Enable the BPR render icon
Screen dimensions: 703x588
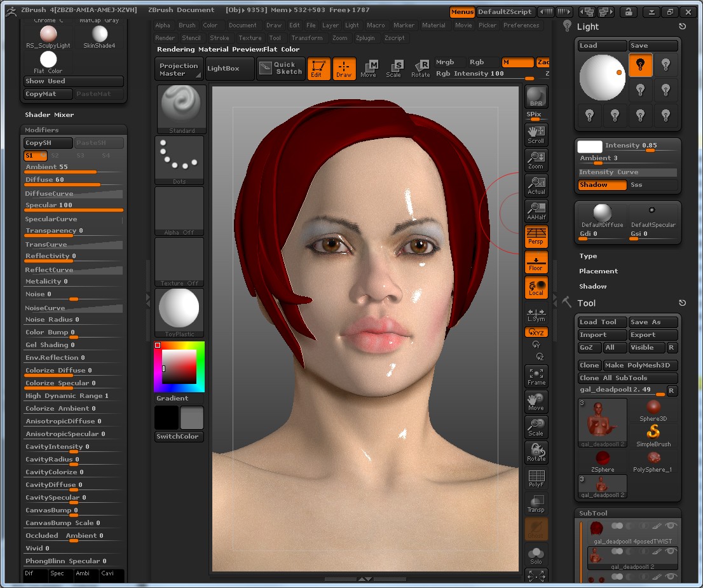536,97
